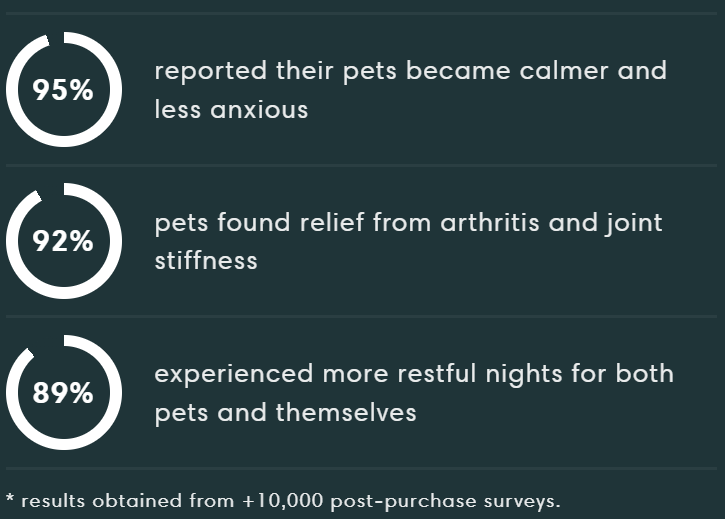This screenshot has height=519, width=725.
Task: Click 'pets and themselves' text line
Action: point(285,413)
